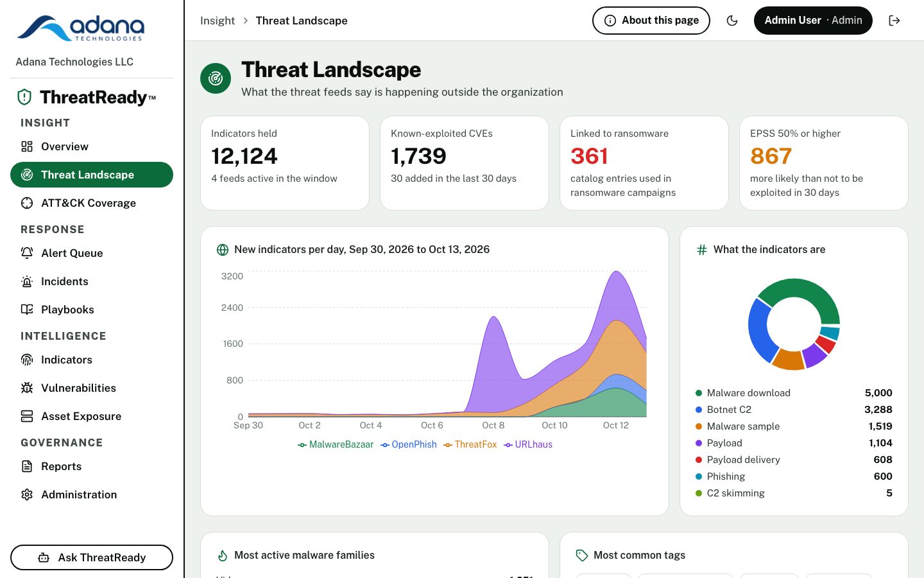
Task: Click the ATT&CK Coverage crosshair icon
Action: 27,203
